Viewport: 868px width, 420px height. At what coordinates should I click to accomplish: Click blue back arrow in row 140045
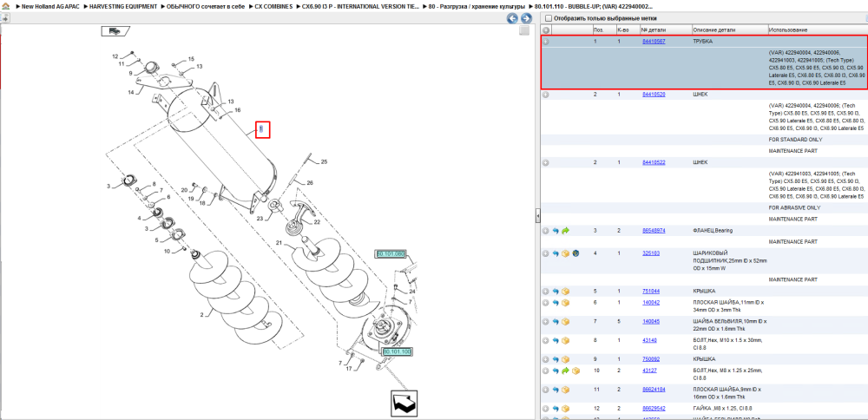[x=556, y=321]
